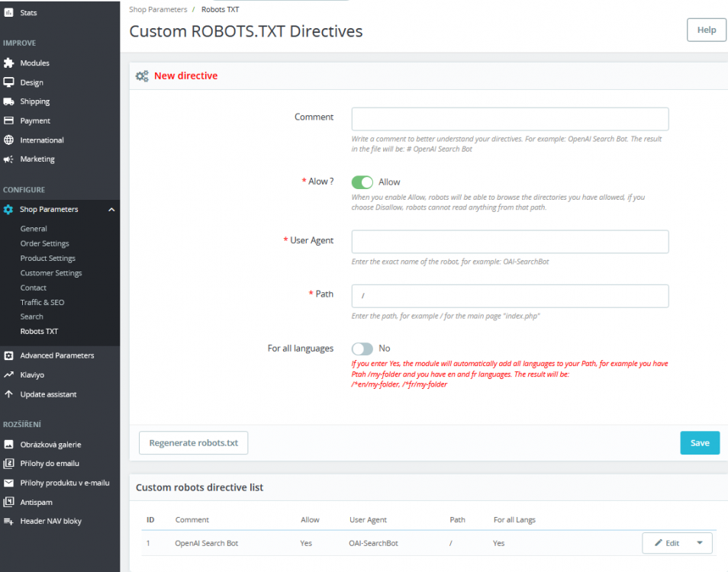Screen dimensions: 728x572
Task: Focus the Comment input field
Action: [x=510, y=119]
